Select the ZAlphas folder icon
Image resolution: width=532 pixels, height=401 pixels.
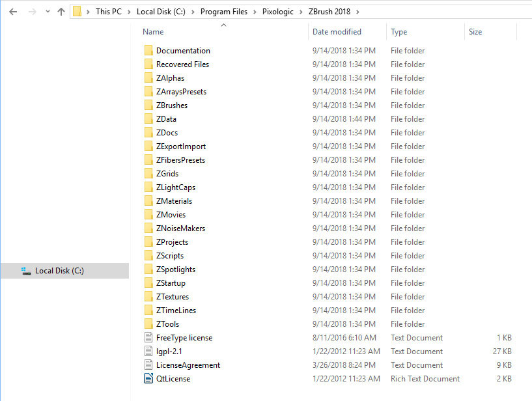pyautogui.click(x=148, y=77)
